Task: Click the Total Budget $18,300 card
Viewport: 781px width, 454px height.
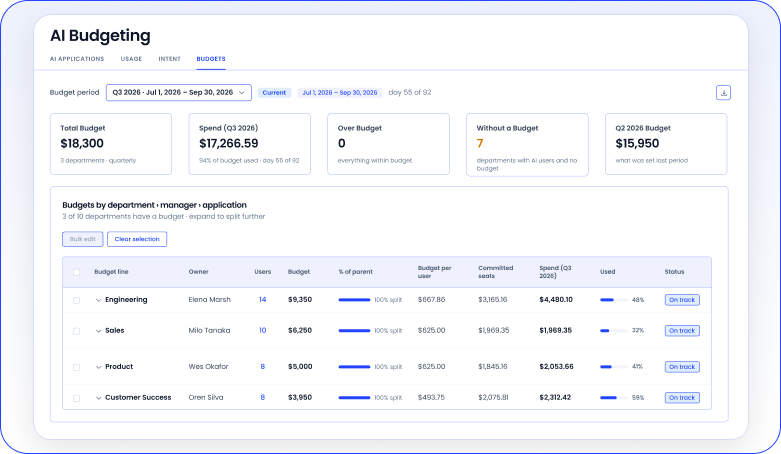Action: point(111,144)
